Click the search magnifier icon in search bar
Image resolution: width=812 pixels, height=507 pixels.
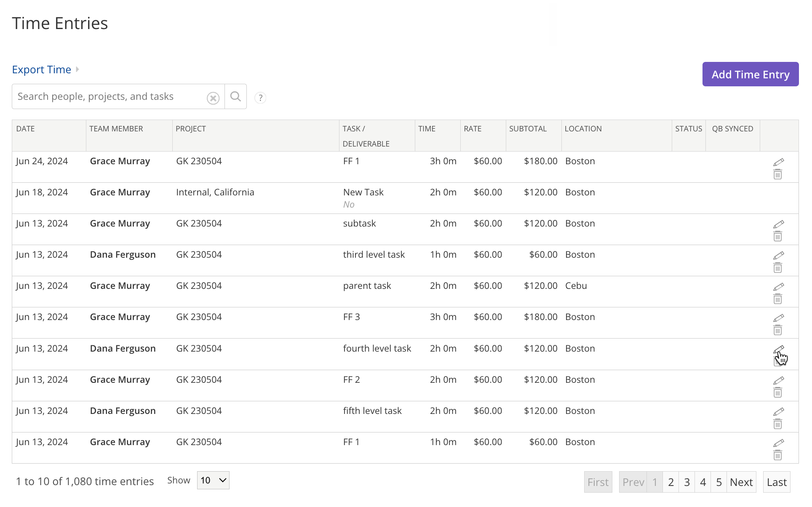235,96
